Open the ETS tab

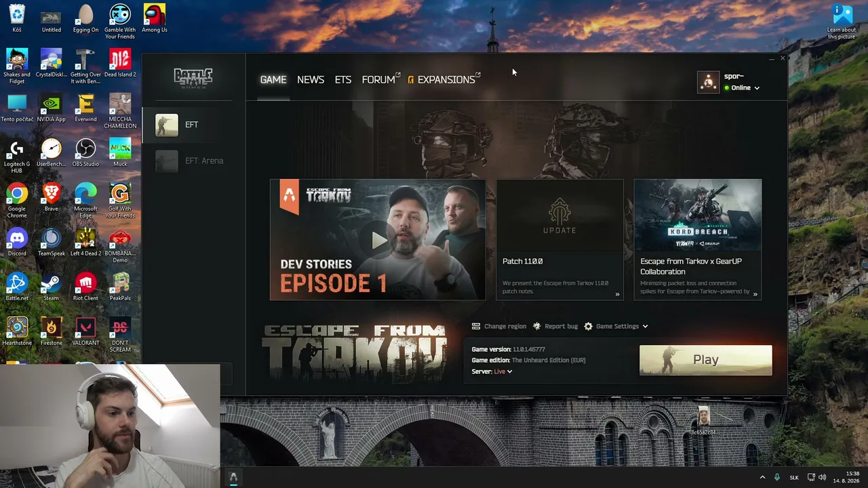point(343,80)
